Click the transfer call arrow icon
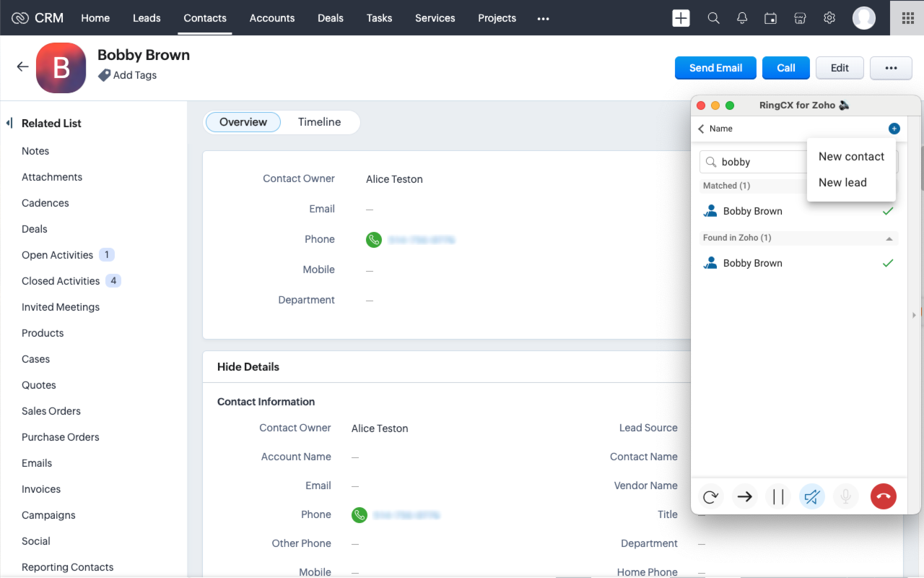This screenshot has height=578, width=924. 744,497
